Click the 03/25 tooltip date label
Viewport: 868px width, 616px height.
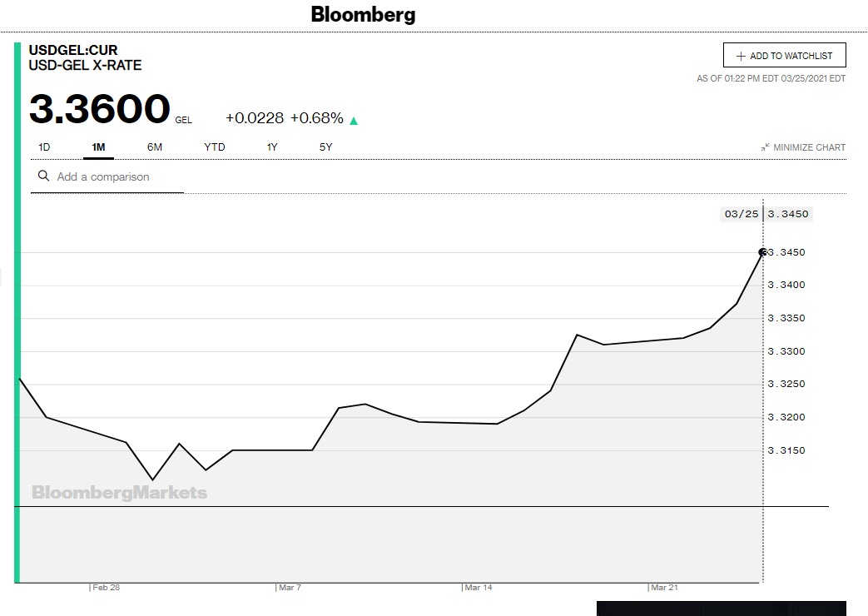click(742, 214)
